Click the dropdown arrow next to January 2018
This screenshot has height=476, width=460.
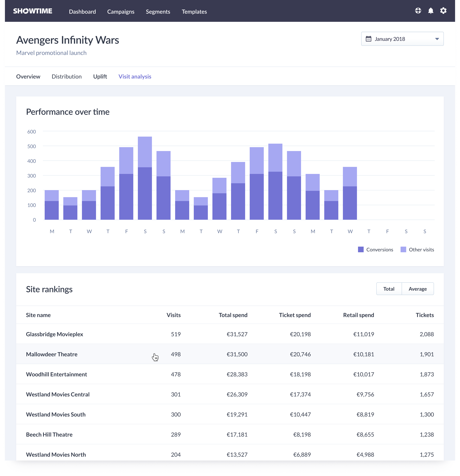[x=437, y=39]
